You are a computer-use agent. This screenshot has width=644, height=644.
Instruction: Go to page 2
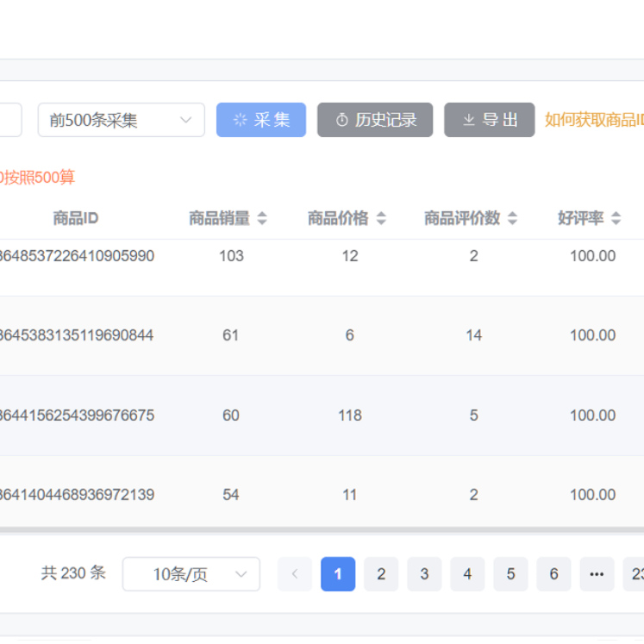tap(381, 574)
